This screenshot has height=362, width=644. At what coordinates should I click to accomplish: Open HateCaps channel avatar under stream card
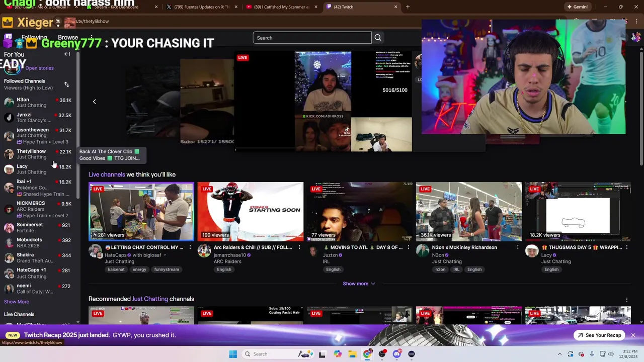95,251
